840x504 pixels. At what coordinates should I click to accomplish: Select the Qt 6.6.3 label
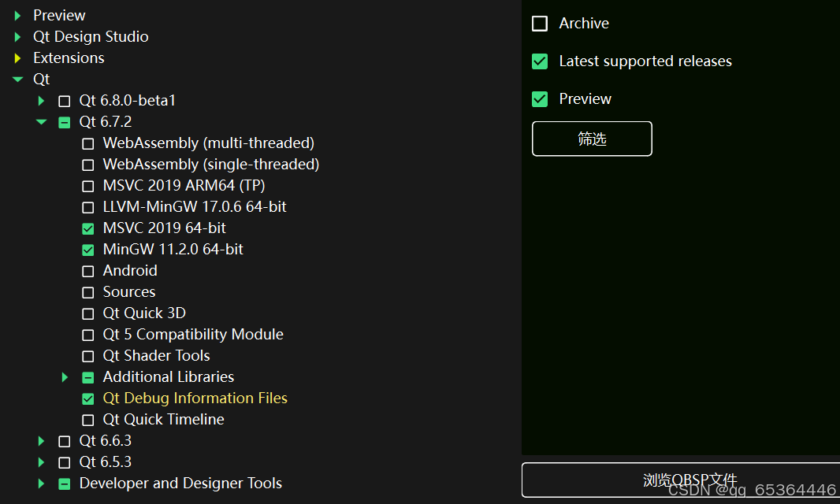(106, 440)
